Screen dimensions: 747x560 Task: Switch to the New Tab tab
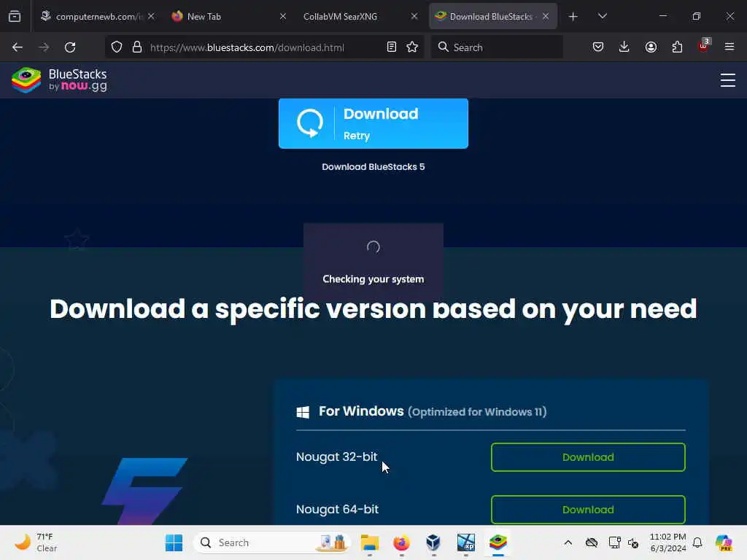pos(228,16)
